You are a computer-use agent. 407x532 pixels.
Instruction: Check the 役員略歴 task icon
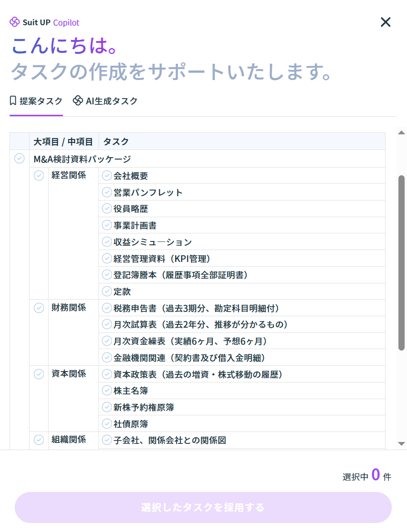click(107, 209)
